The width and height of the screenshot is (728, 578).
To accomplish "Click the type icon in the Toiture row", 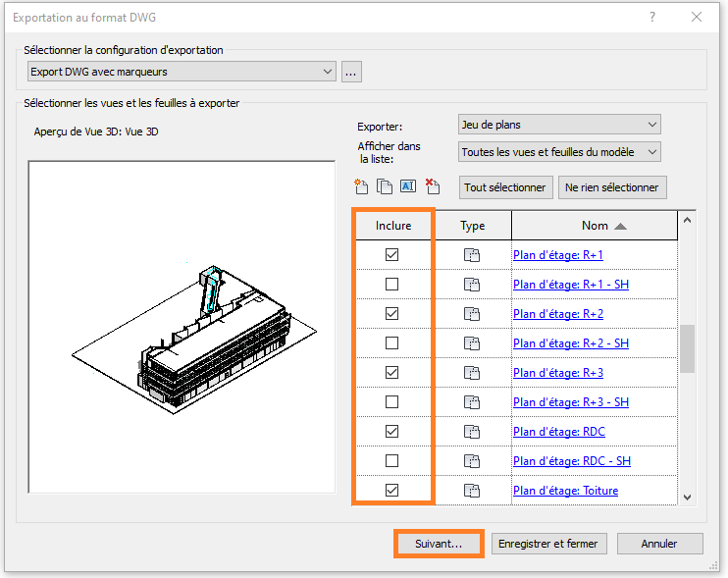I will 473,491.
